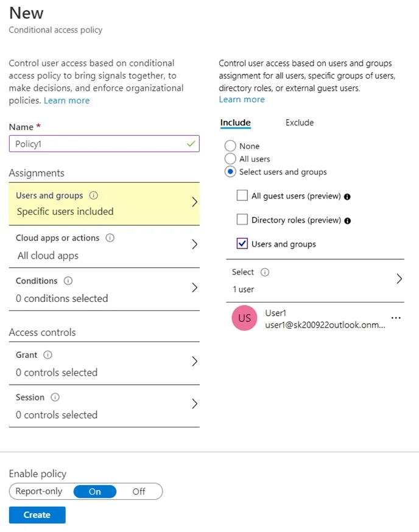Click info icon for All guest users (preview)
Image resolution: width=419 pixels, height=532 pixels.
[x=347, y=197]
